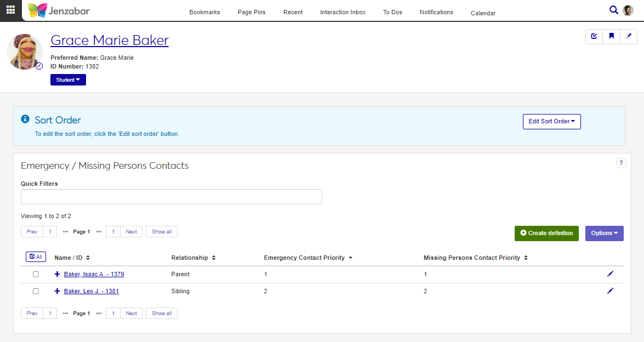Open the user profile avatar menu
The image size is (644, 342).
pyautogui.click(x=628, y=10)
